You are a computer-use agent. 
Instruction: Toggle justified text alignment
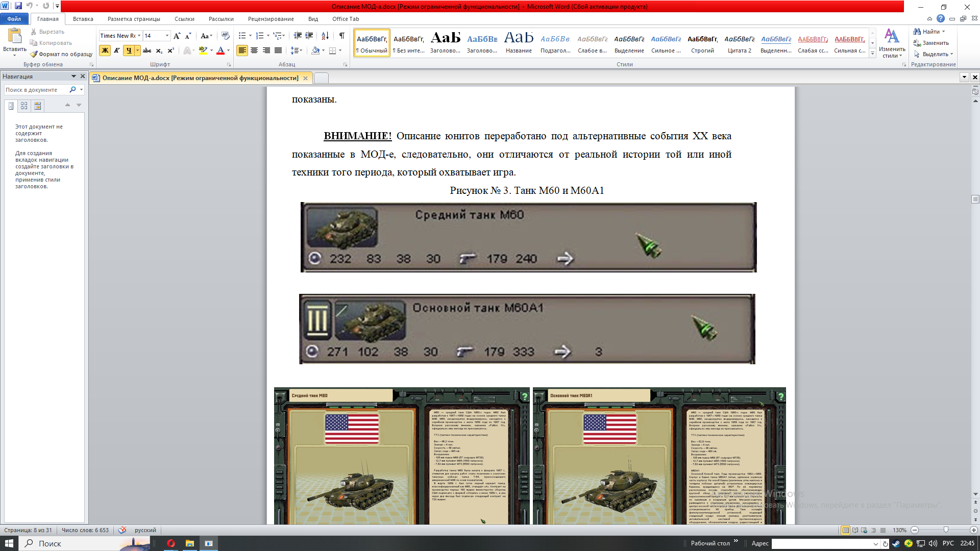(x=278, y=51)
